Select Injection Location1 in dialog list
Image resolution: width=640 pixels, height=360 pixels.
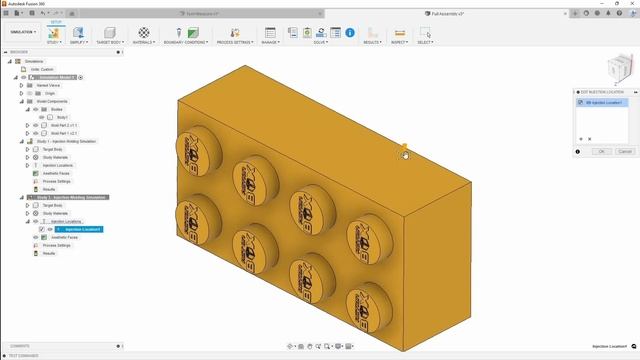coord(602,102)
